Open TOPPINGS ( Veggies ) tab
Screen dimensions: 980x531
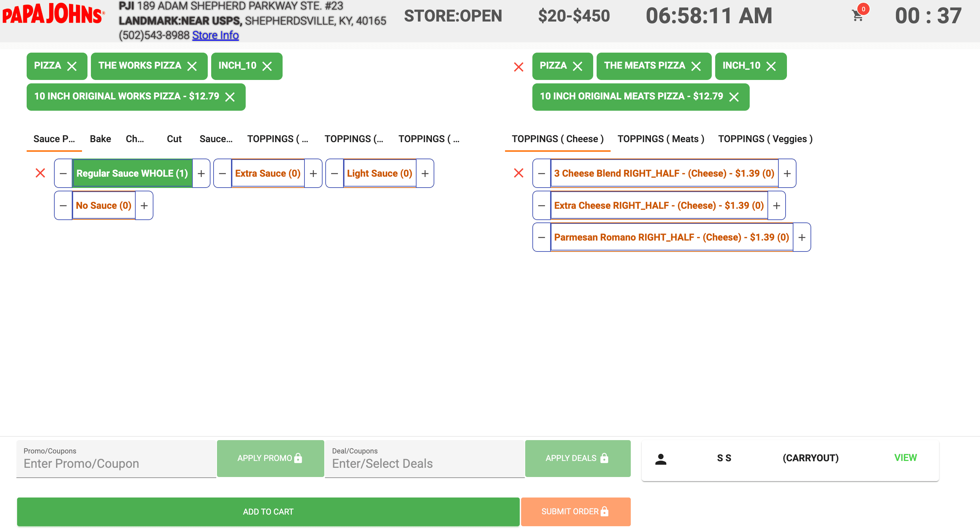coord(765,139)
